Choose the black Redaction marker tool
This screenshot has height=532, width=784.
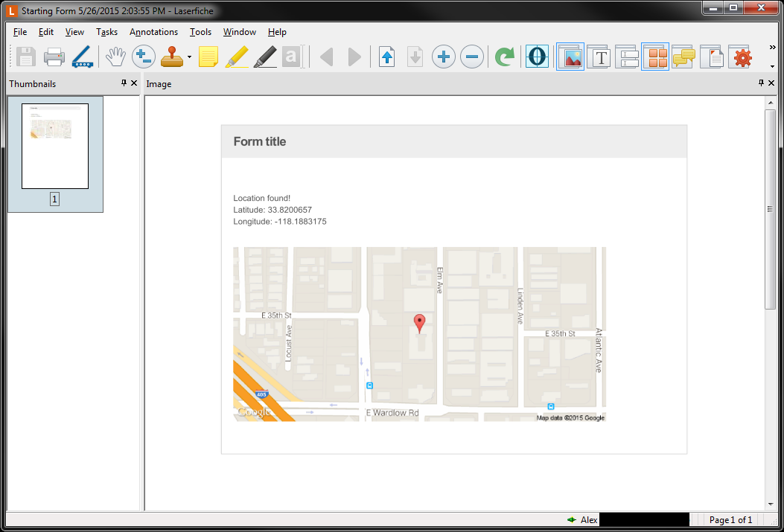coord(264,57)
